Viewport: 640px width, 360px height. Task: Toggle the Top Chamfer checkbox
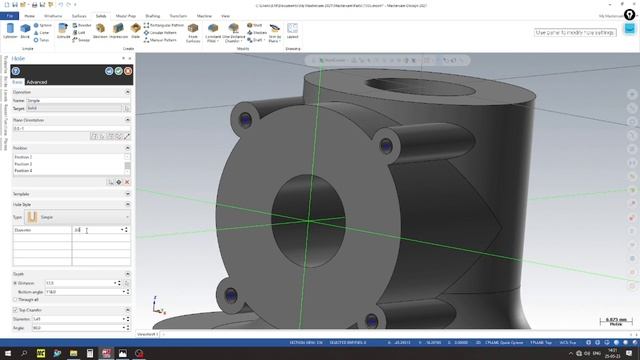click(15, 310)
